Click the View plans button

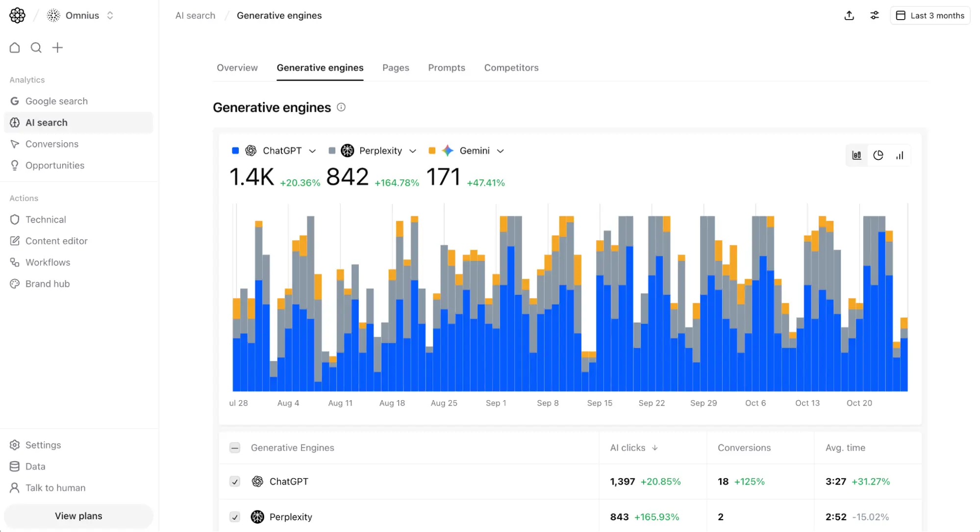point(78,515)
